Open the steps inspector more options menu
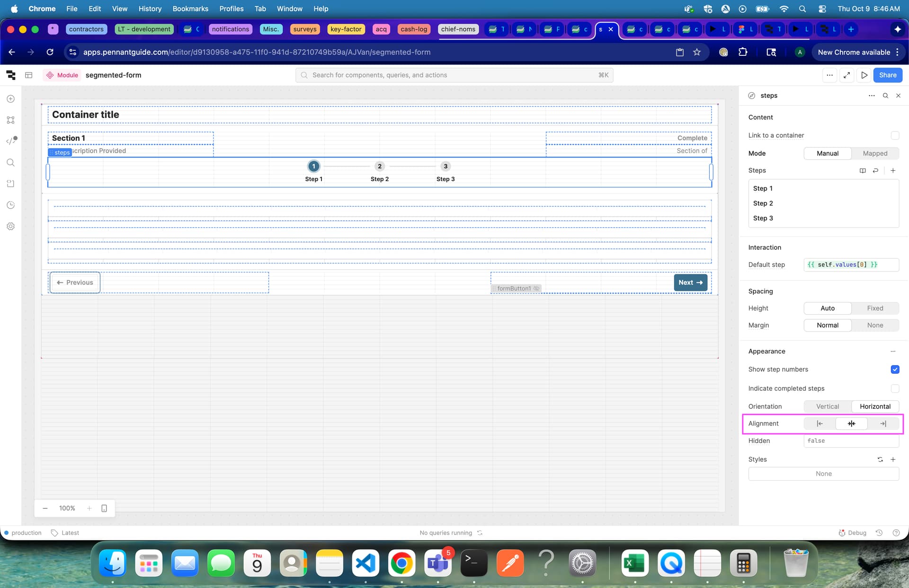This screenshot has height=588, width=909. [x=872, y=96]
